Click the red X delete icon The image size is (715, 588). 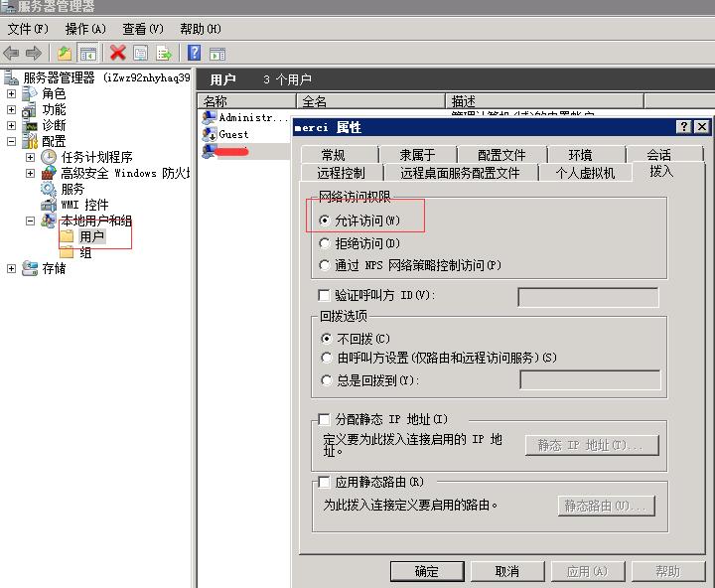pos(117,53)
